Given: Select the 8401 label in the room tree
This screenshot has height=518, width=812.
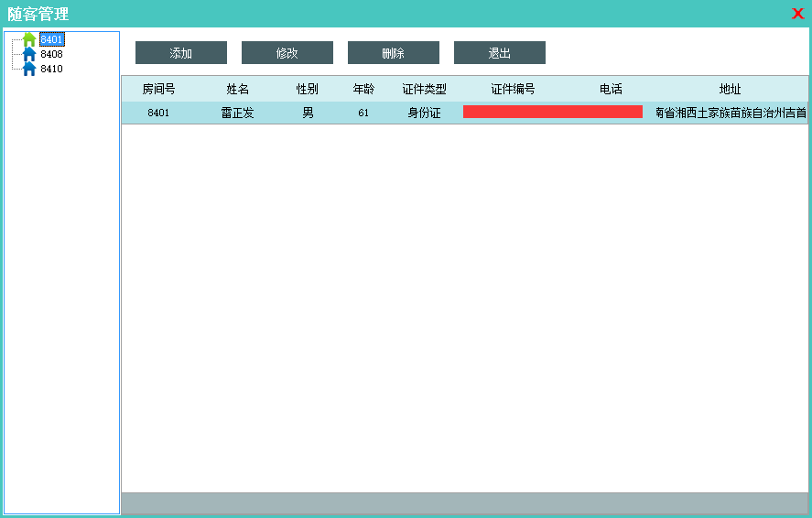Looking at the screenshot, I should pyautogui.click(x=52, y=39).
